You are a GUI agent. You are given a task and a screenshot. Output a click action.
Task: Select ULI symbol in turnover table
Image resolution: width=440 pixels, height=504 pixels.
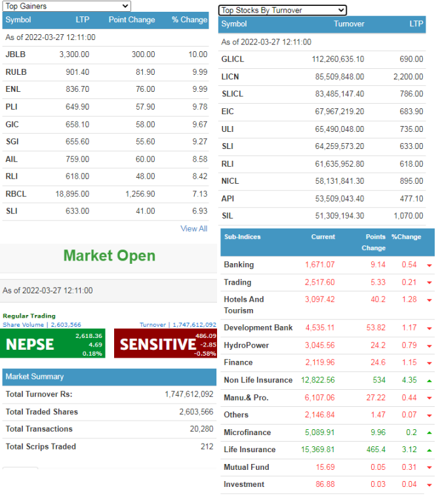pyautogui.click(x=228, y=129)
